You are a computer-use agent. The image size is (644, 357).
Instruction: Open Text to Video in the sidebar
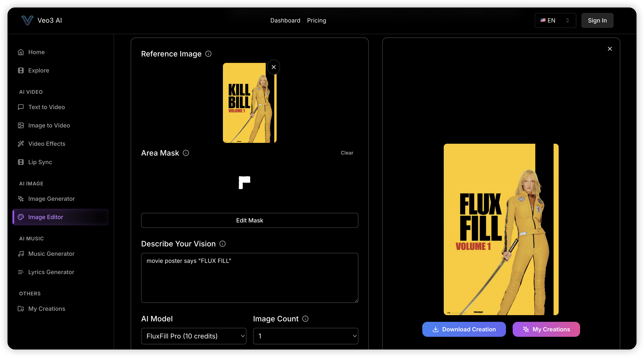[61, 107]
